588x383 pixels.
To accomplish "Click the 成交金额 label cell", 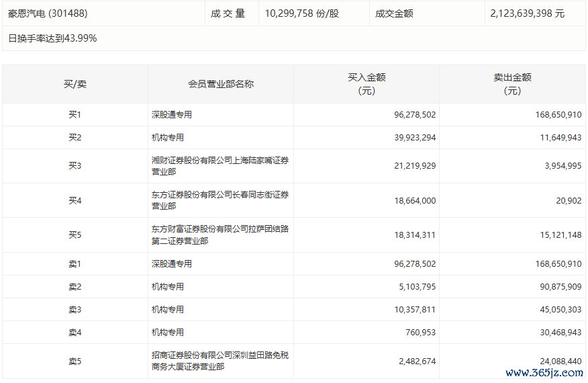I will 394,13.
